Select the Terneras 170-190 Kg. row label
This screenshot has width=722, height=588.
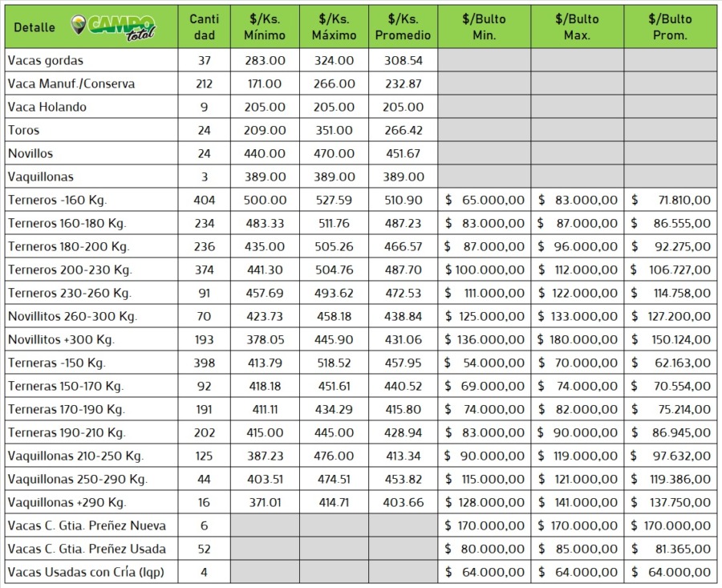(66, 409)
